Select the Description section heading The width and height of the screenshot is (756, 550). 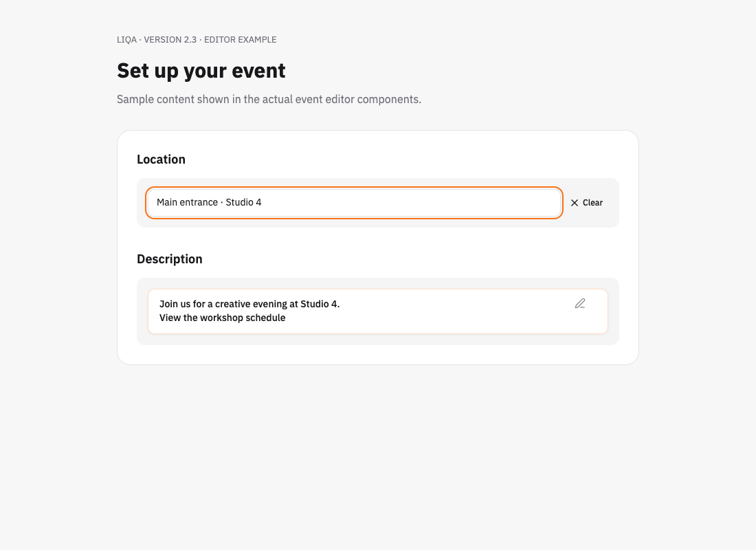tap(170, 259)
